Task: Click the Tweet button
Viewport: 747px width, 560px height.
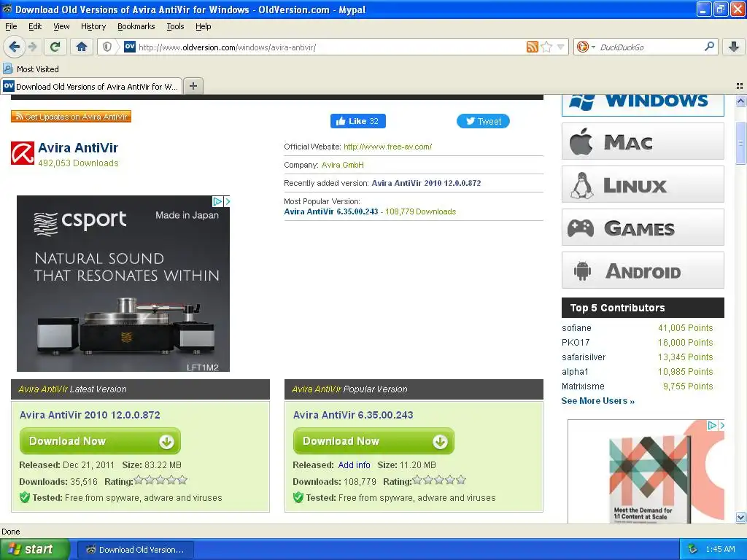Action: coord(483,121)
